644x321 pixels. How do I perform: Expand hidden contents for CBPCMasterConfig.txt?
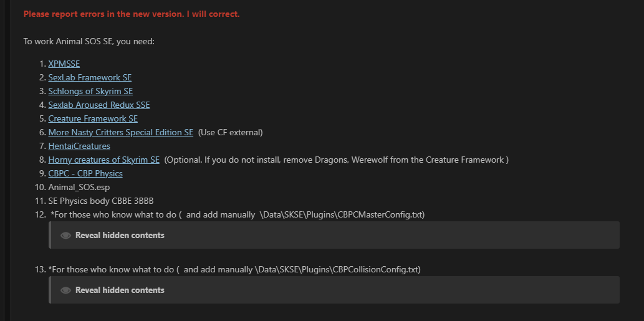120,236
